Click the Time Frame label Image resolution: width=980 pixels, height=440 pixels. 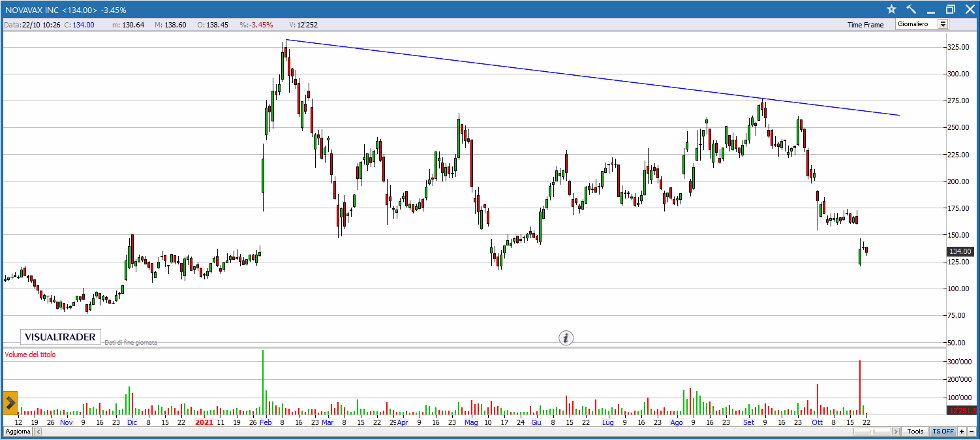pos(865,25)
